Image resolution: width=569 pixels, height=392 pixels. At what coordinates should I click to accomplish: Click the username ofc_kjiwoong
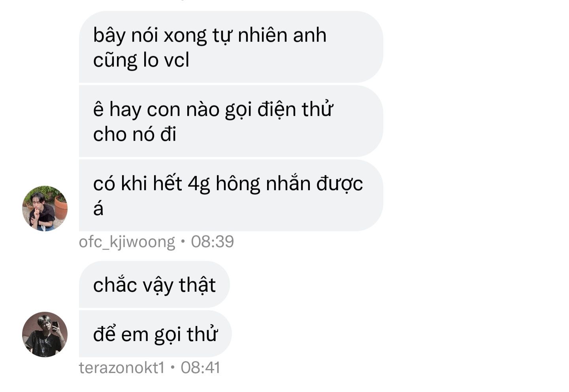[x=127, y=242]
